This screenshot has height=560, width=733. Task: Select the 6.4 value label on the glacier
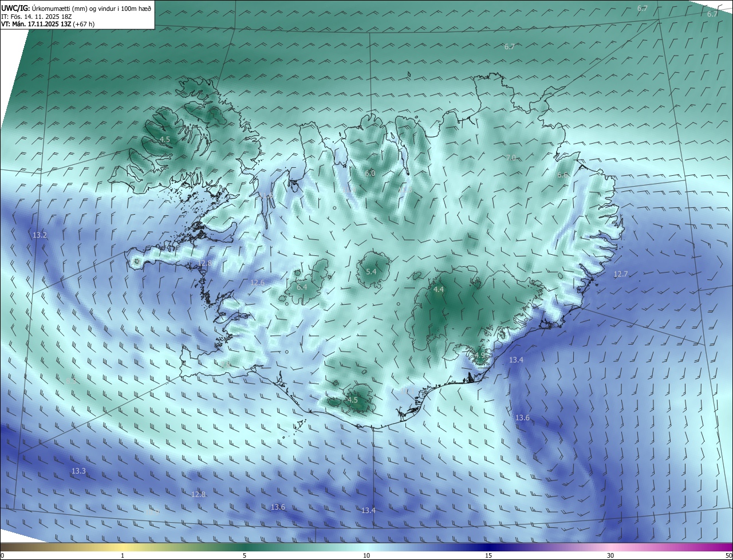pos(302,287)
